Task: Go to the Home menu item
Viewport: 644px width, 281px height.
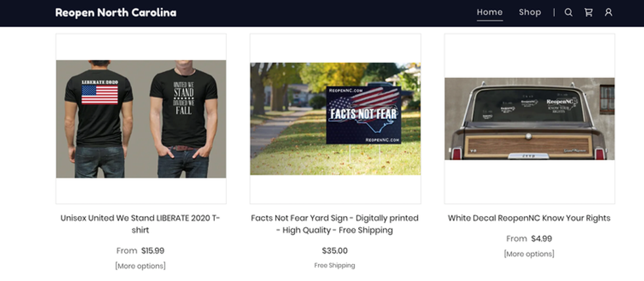Action: (490, 12)
